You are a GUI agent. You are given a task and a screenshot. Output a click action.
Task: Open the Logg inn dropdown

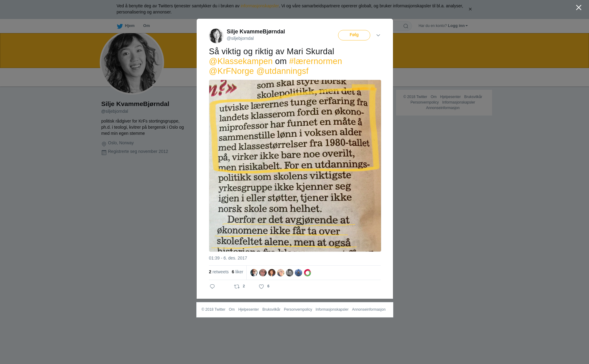coord(458,26)
